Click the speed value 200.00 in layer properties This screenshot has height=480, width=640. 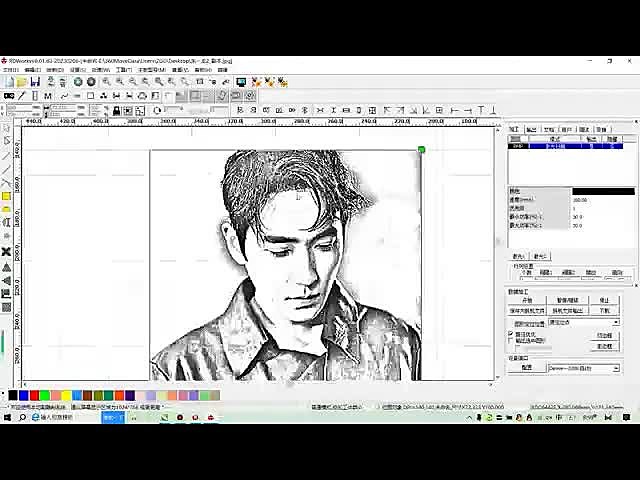coord(580,200)
